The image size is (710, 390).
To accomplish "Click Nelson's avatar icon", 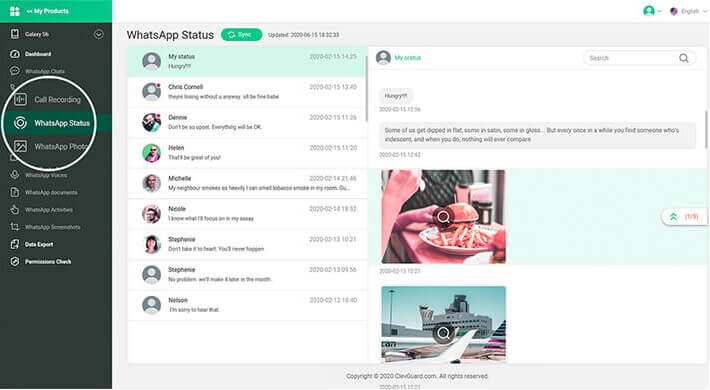I will (x=151, y=305).
